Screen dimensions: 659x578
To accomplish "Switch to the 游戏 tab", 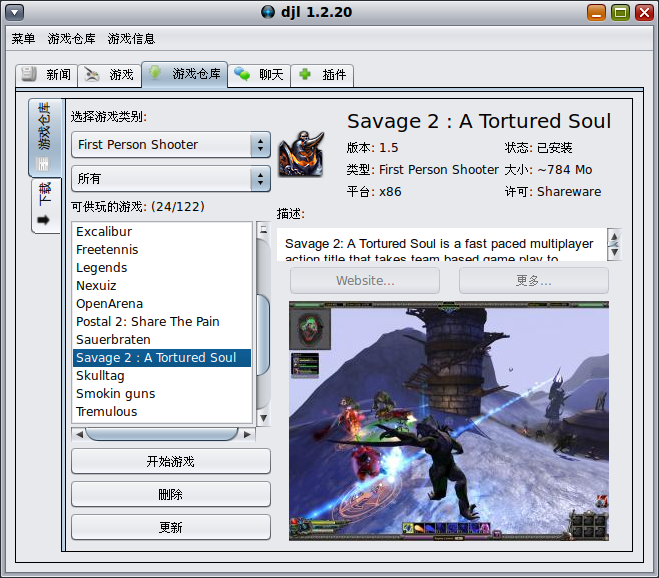I will click(110, 75).
